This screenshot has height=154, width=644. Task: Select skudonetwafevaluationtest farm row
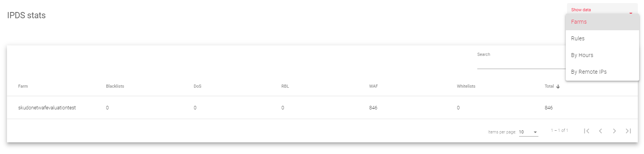coord(322,107)
